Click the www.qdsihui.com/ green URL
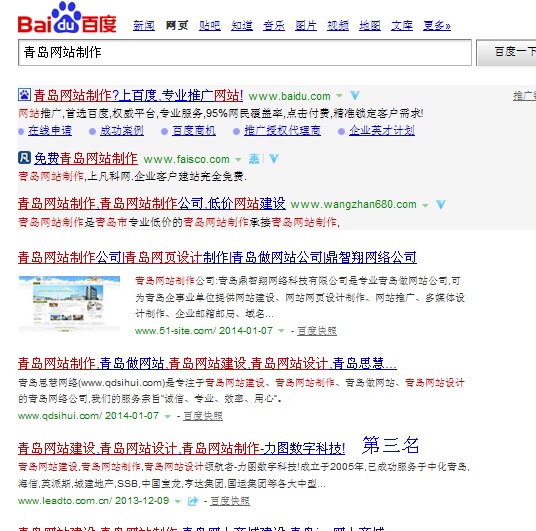 pyautogui.click(x=60, y=416)
